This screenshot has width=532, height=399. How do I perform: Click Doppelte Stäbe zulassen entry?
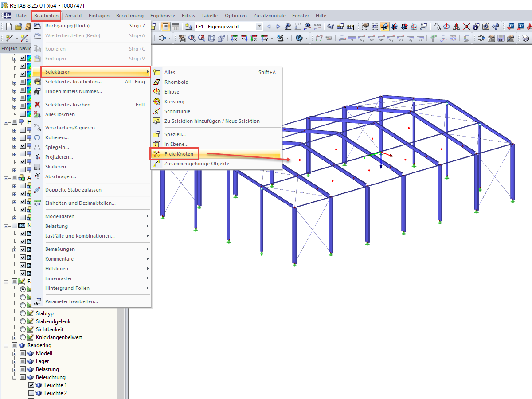[x=91, y=190]
